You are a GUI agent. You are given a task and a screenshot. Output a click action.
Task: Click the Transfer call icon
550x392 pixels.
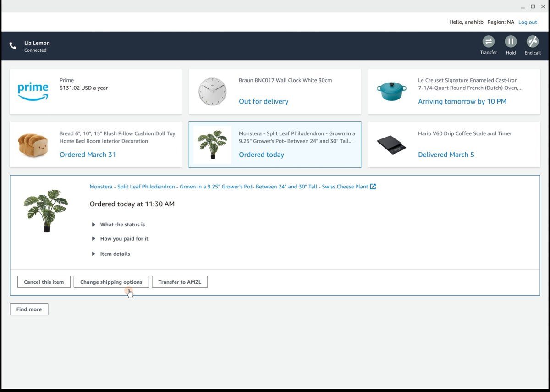(488, 42)
